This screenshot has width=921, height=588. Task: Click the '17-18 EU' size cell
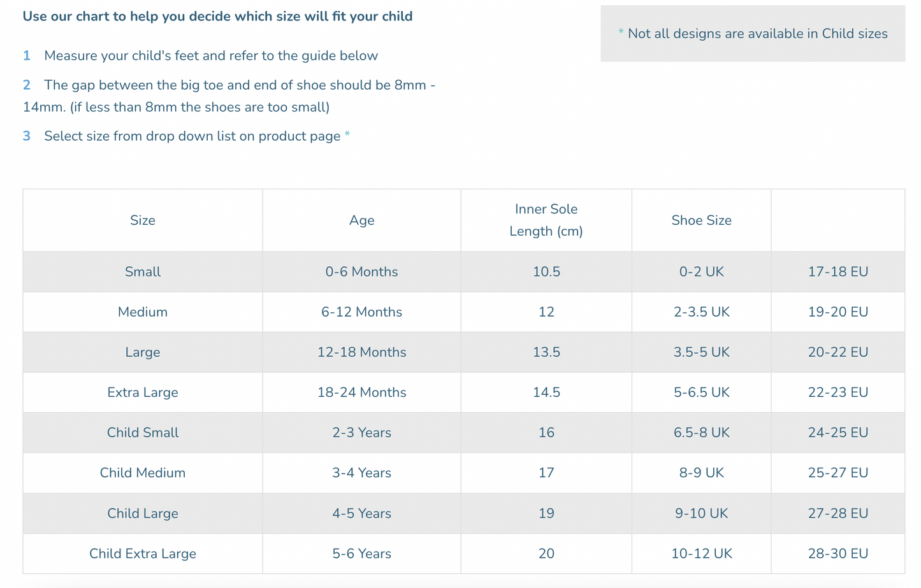(838, 272)
